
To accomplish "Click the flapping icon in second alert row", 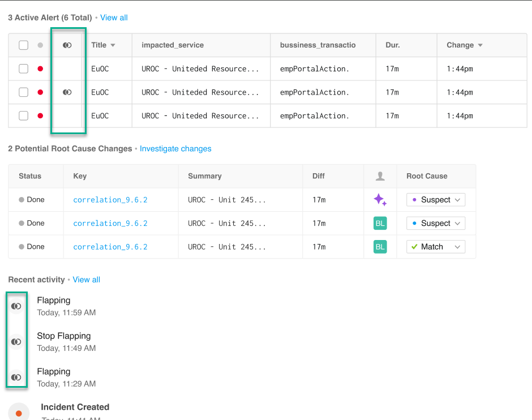I will click(67, 92).
